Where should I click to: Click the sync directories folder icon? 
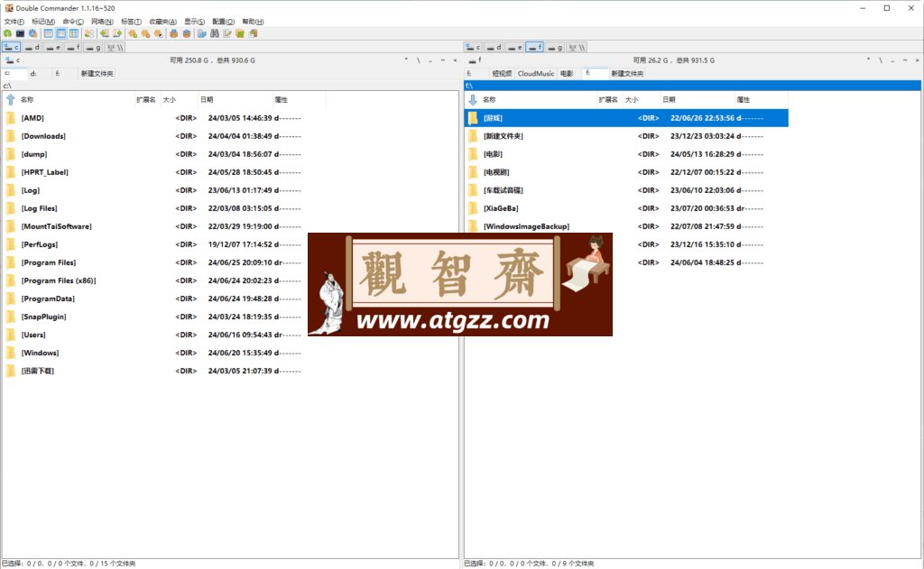(x=240, y=33)
